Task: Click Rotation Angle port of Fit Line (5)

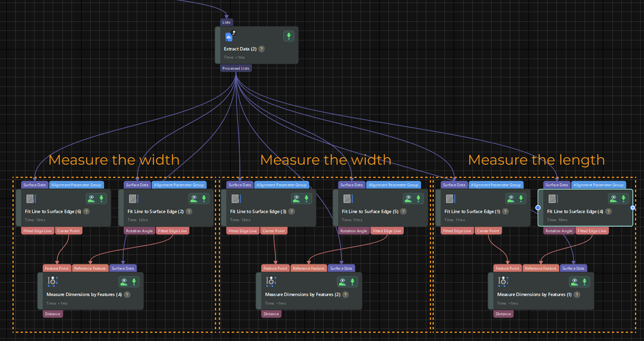Action: click(353, 231)
